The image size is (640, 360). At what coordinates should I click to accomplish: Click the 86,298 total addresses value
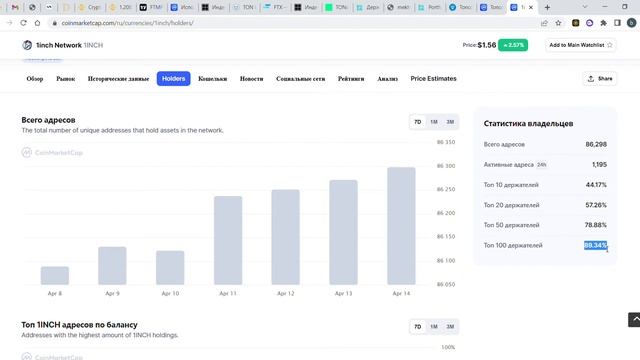(x=596, y=144)
